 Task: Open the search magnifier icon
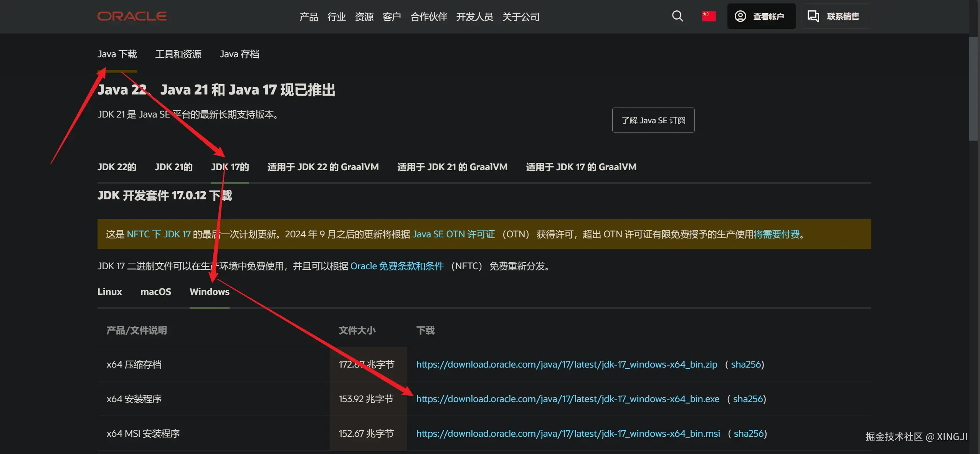[677, 16]
